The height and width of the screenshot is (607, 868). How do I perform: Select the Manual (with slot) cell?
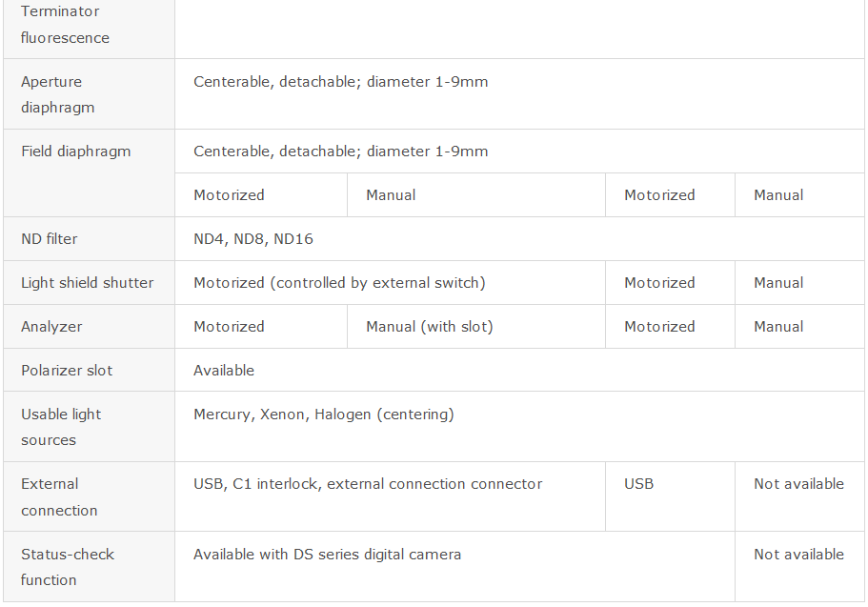(476, 326)
